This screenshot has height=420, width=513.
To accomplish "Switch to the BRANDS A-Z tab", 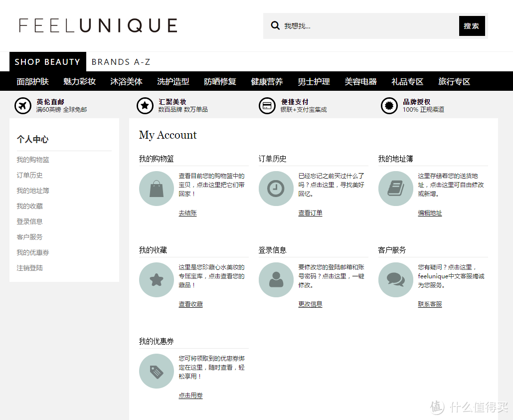I will pos(121,62).
